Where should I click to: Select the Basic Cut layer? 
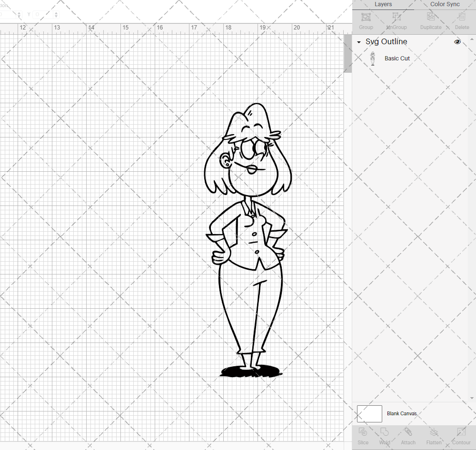point(397,58)
